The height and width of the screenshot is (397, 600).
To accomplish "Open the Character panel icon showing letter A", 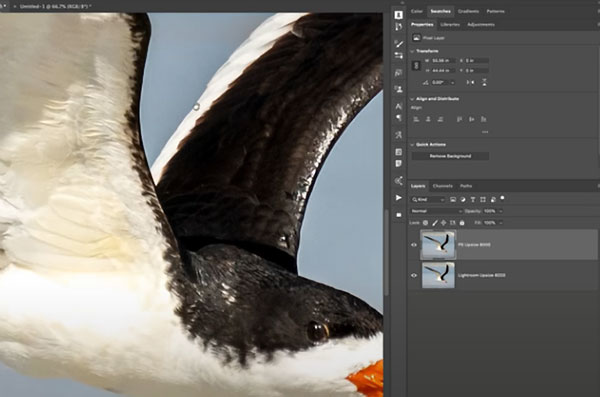I will point(399,106).
